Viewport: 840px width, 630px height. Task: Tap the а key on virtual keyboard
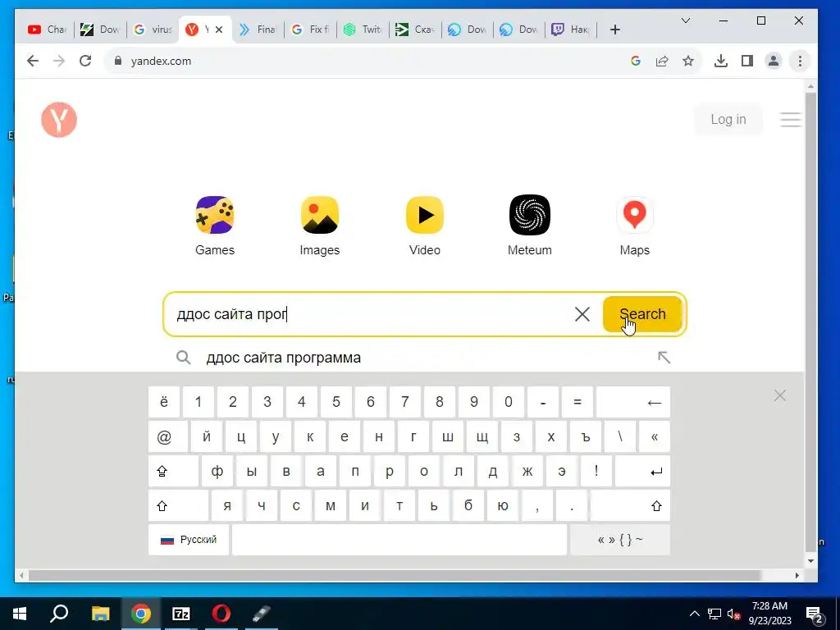click(321, 472)
